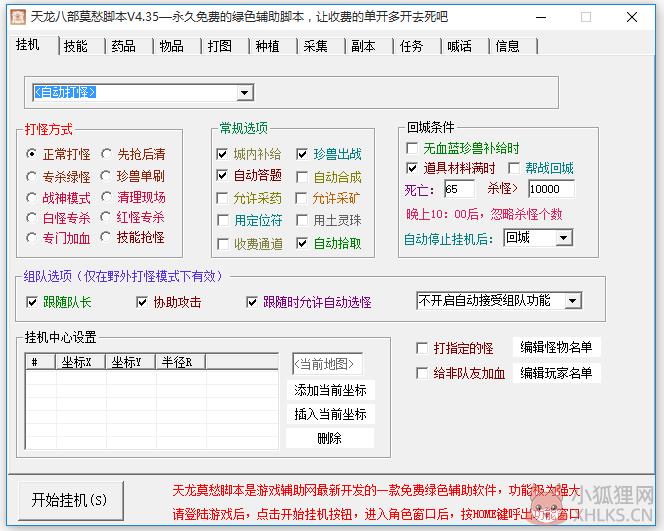This screenshot has width=664, height=531.
Task: Enable 用定位符 checkbox
Action: coord(222,220)
